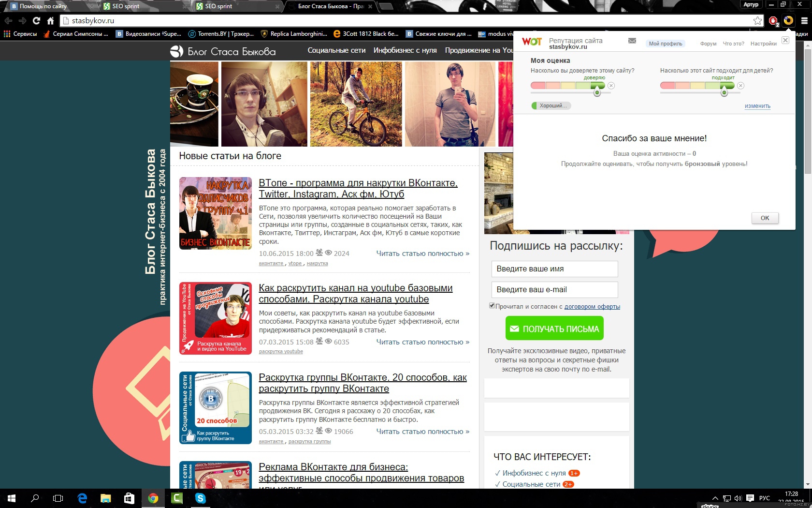Click Мой профиль in WOT panel
The image size is (812, 508).
[x=666, y=44]
